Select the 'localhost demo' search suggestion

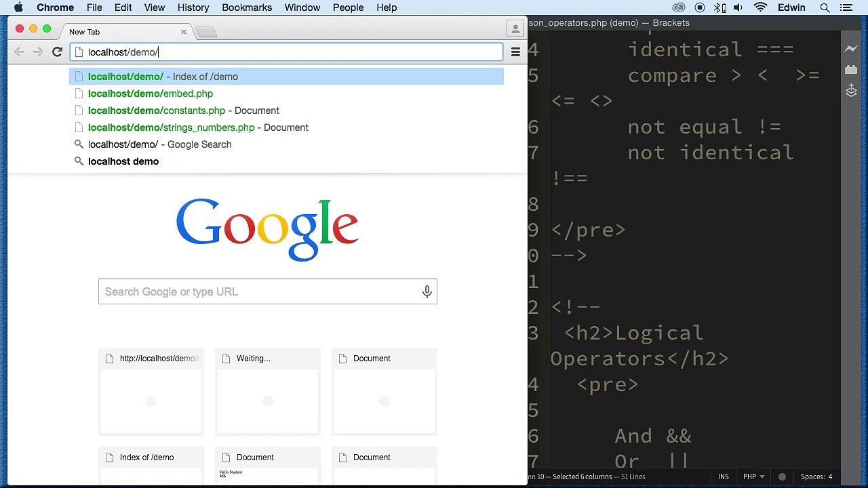(286, 161)
